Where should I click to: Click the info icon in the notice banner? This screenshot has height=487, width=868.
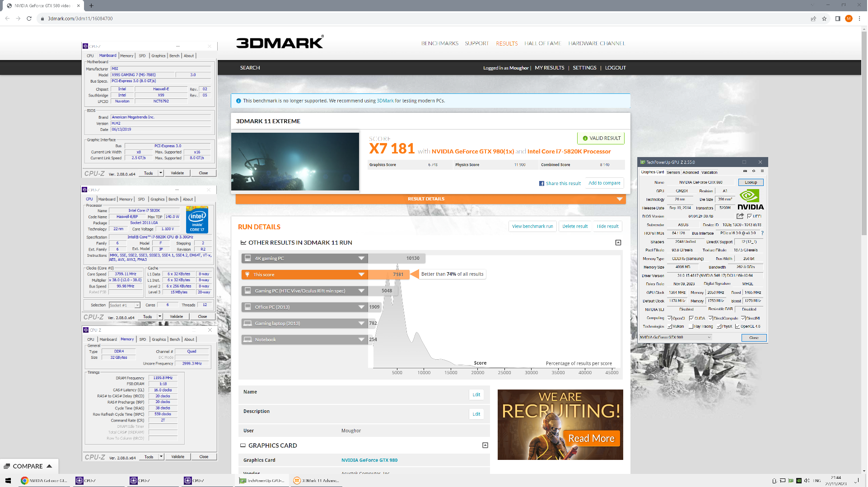tap(238, 101)
